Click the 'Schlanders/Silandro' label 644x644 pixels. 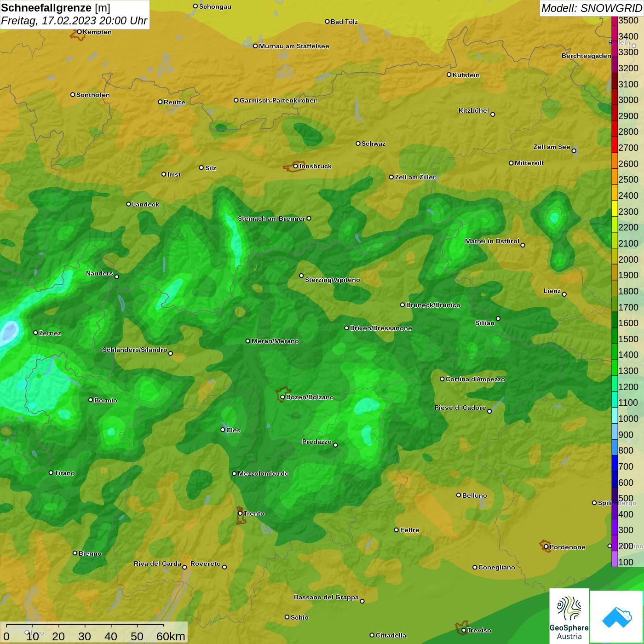pos(135,350)
